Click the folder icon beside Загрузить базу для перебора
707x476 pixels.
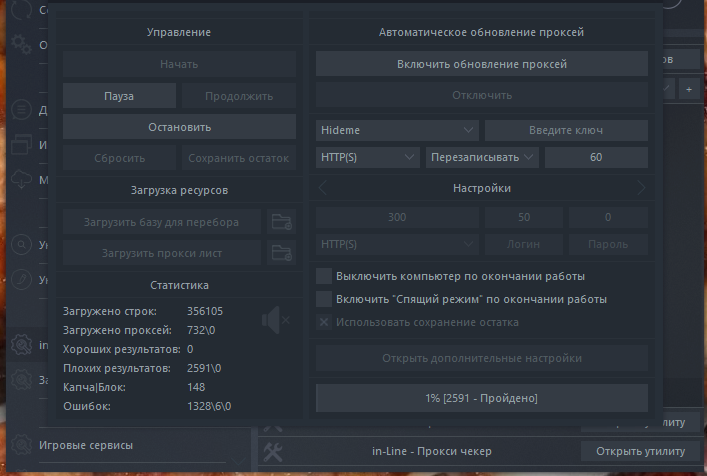click(x=281, y=222)
